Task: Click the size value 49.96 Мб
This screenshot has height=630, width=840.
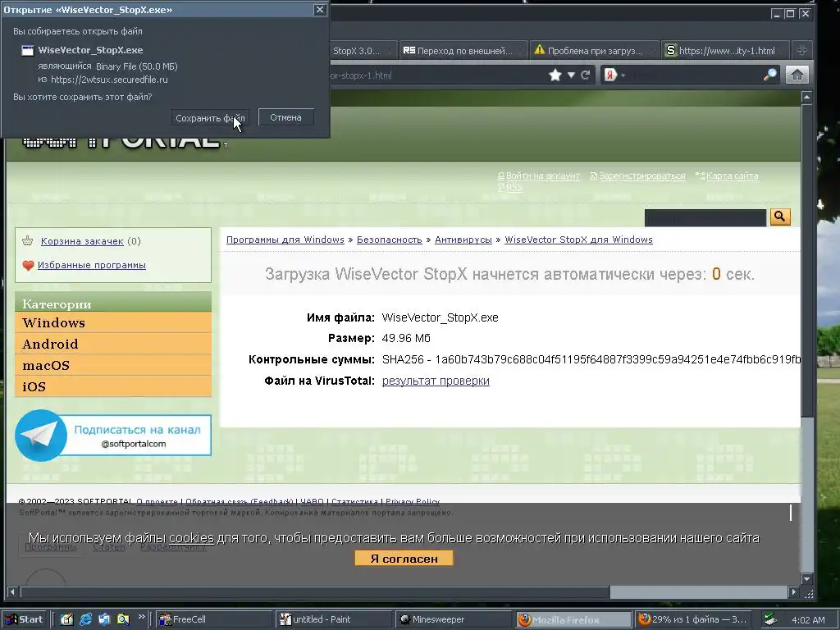Action: pyautogui.click(x=406, y=339)
